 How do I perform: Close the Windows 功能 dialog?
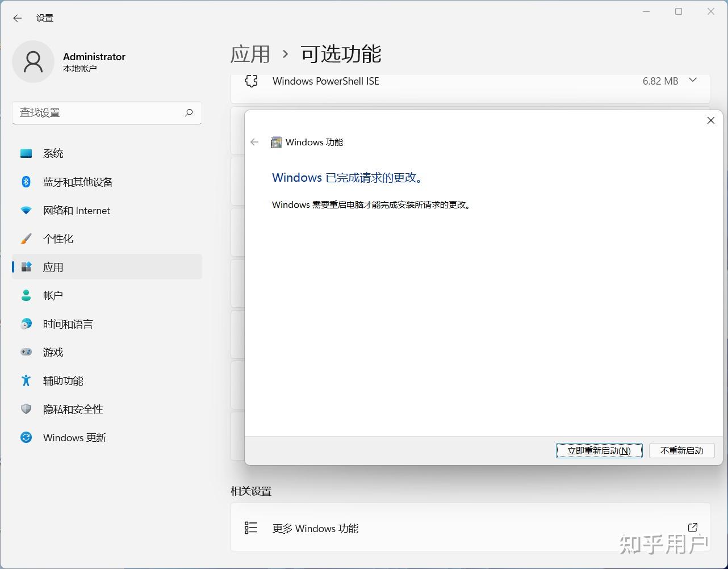click(x=710, y=120)
